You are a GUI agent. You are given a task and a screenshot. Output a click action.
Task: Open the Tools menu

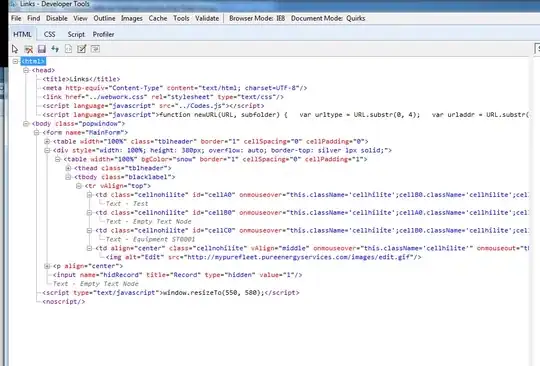(181, 19)
